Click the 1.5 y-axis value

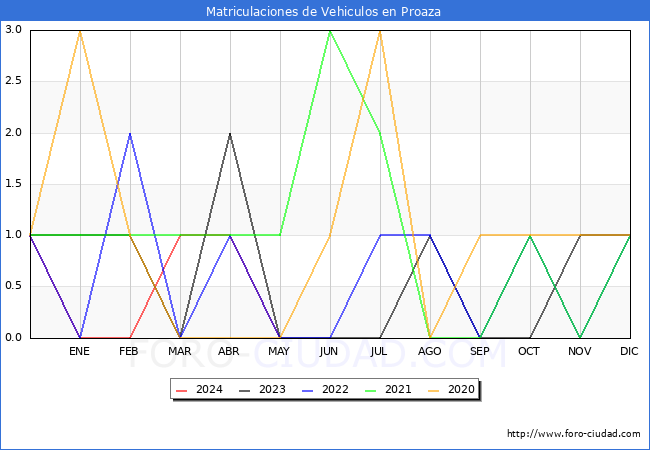coord(13,184)
